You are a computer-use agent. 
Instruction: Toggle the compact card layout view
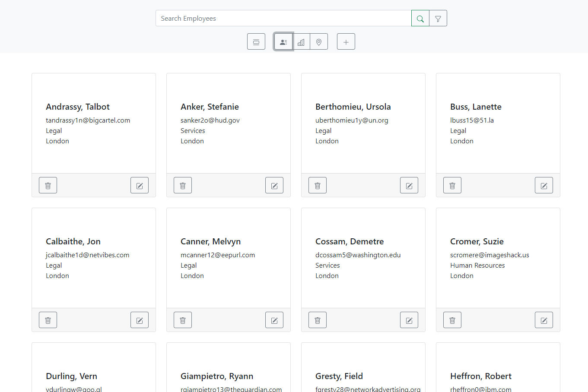tap(256, 41)
